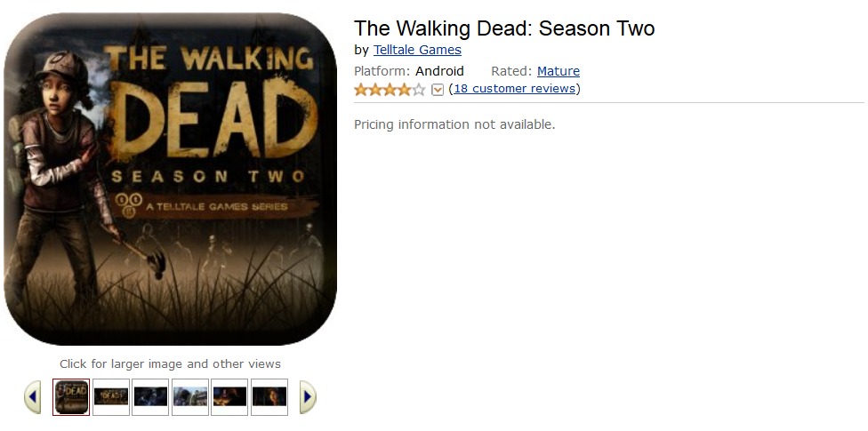Click the next thumbnails right arrow
The height and width of the screenshot is (431, 868).
[x=308, y=396]
